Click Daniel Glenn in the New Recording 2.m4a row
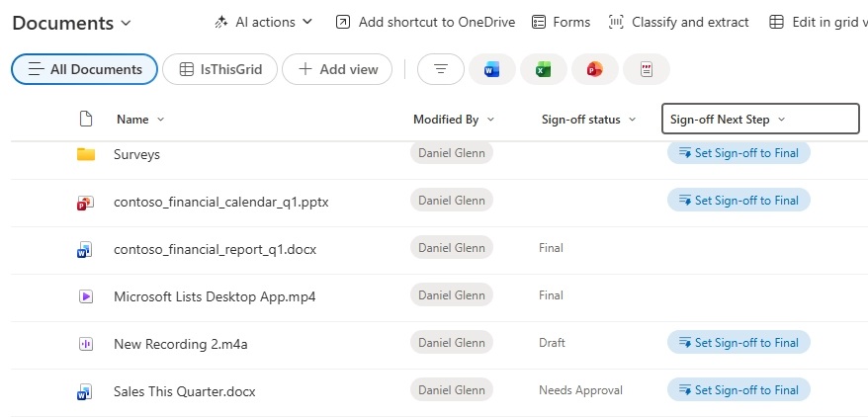 (452, 342)
